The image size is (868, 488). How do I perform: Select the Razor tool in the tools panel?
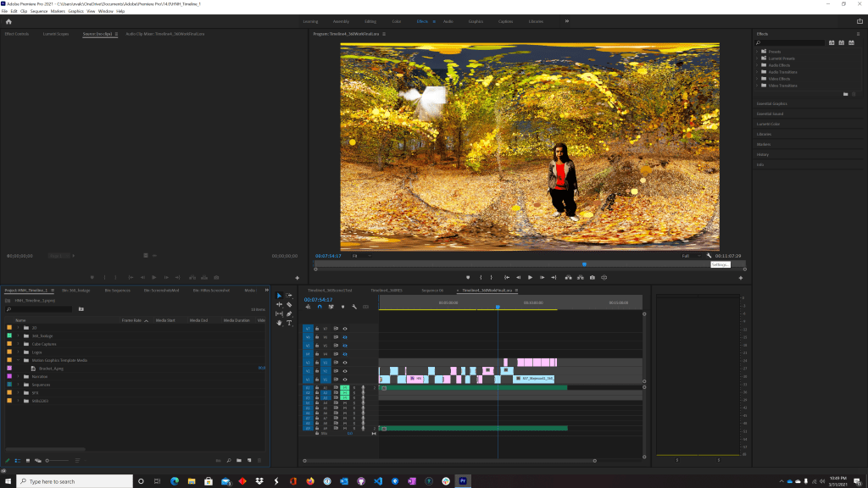[x=289, y=304]
